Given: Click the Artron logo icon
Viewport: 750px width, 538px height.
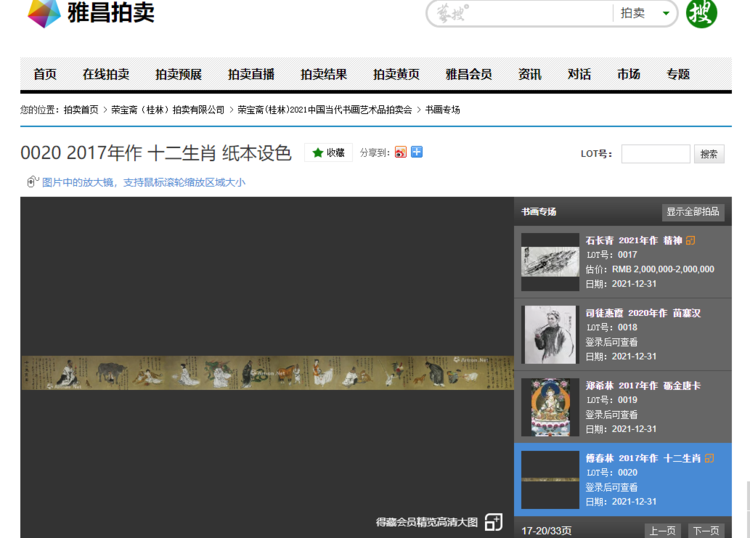Looking at the screenshot, I should [x=44, y=13].
